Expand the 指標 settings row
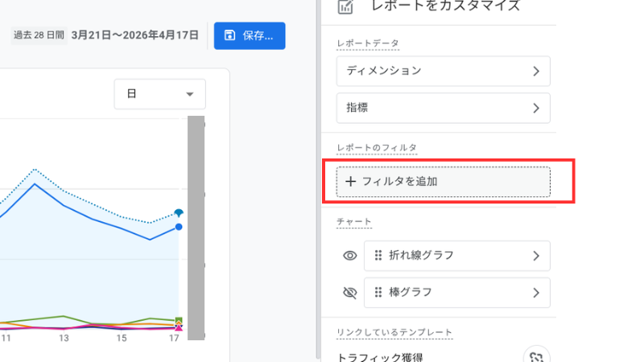Image resolution: width=644 pixels, height=362 pixels. click(443, 108)
